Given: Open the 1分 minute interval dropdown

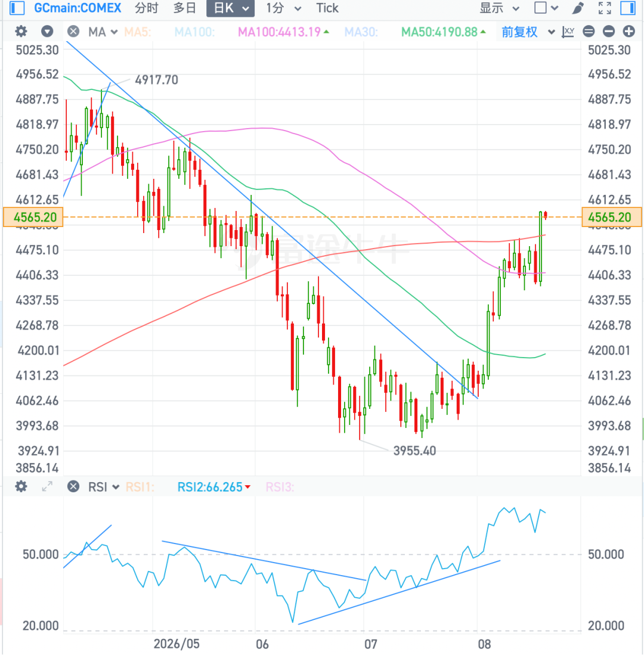Looking at the screenshot, I should (283, 8).
